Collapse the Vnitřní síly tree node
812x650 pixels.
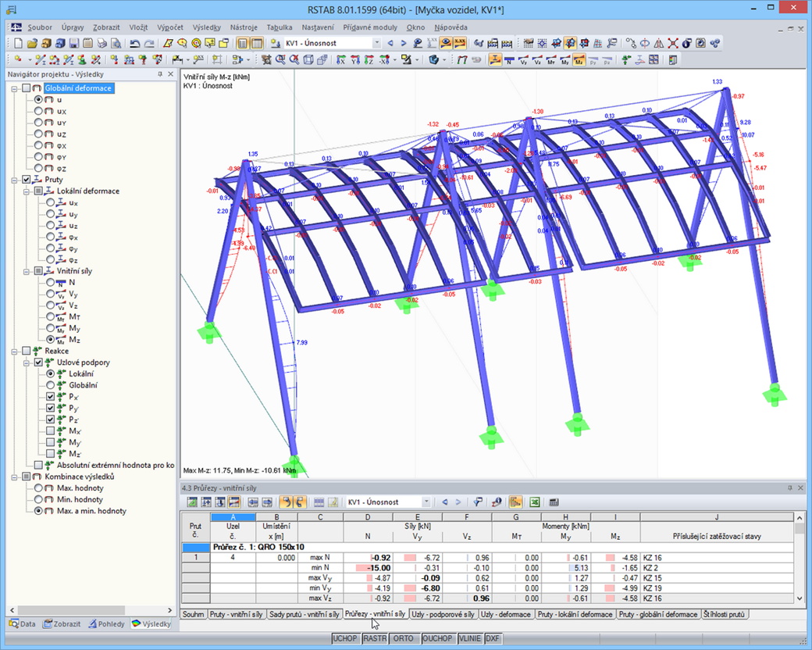point(27,271)
